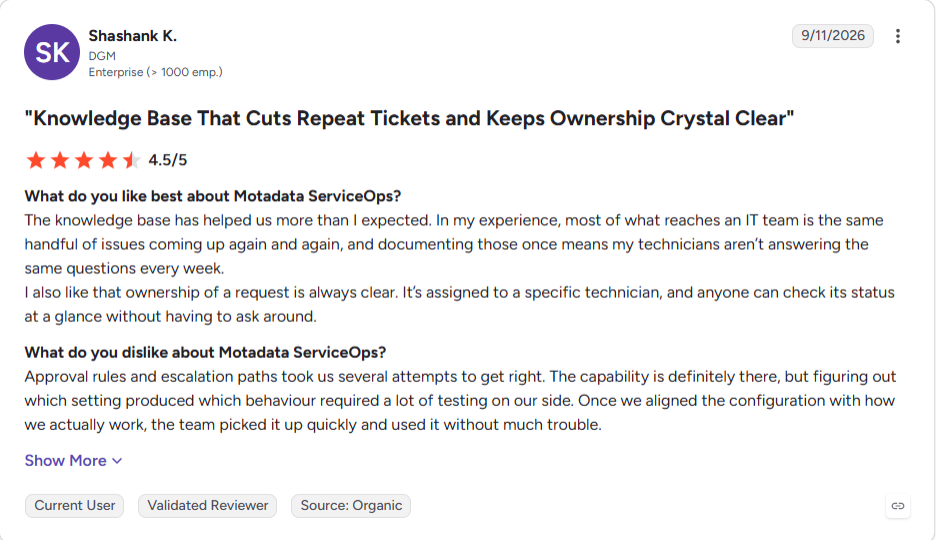Open the three-dot more options menu

tap(897, 36)
